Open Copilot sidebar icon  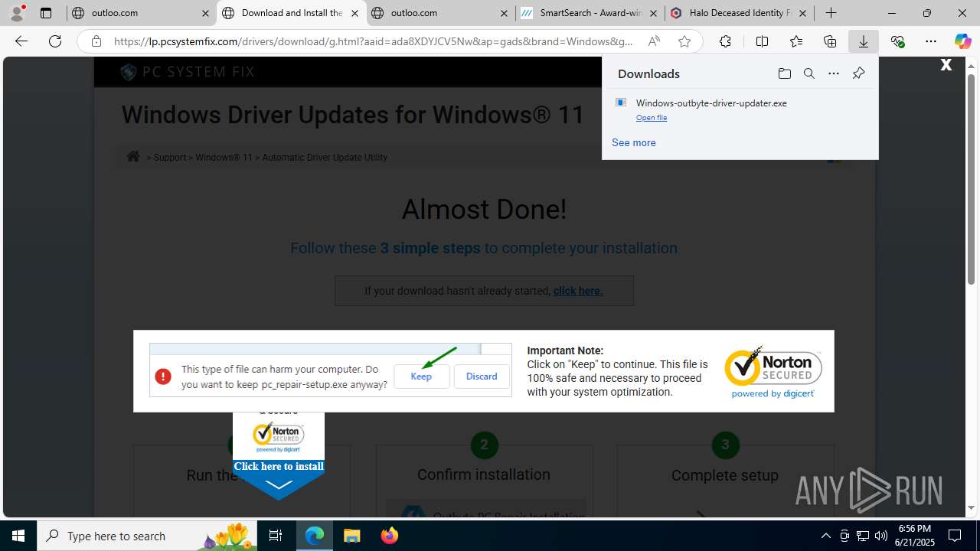(x=962, y=41)
